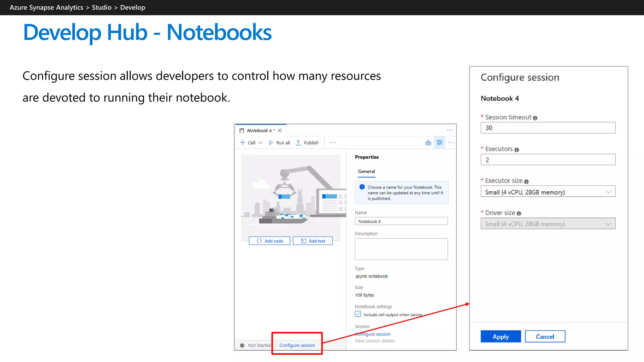Click the Add code button

coord(269,241)
